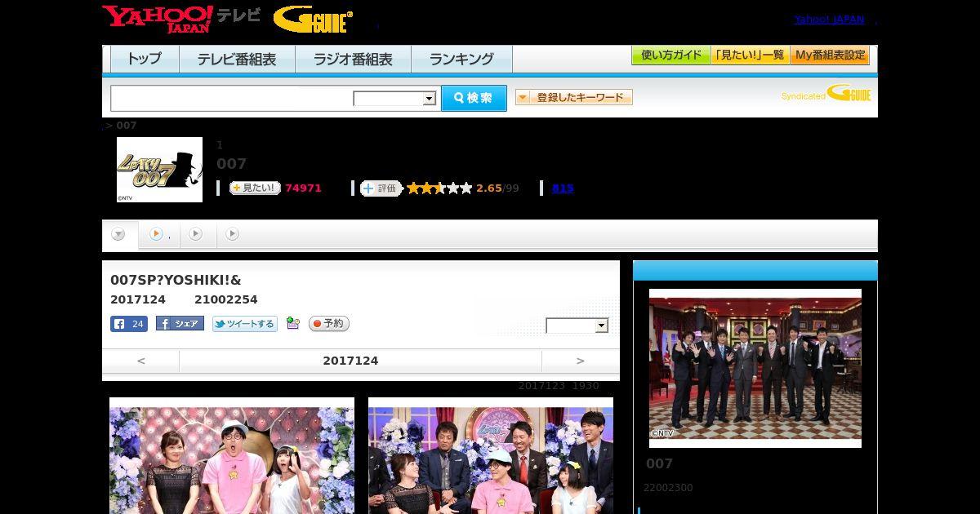Follow the Yahoo! JAPAN link
980x514 pixels.
point(829,20)
